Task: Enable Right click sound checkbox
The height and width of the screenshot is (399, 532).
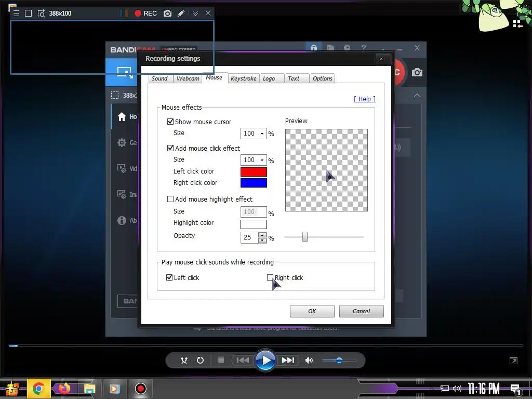Action: (x=270, y=277)
